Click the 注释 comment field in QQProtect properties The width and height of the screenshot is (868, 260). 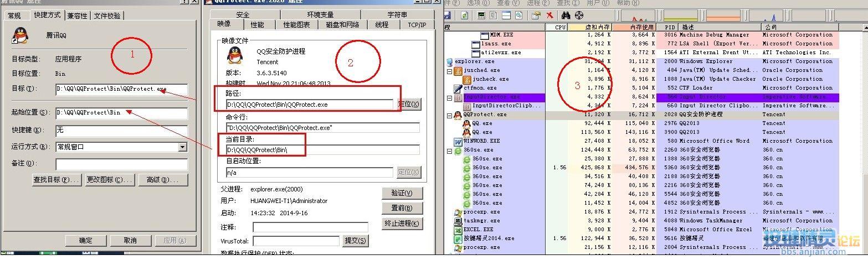click(310, 227)
